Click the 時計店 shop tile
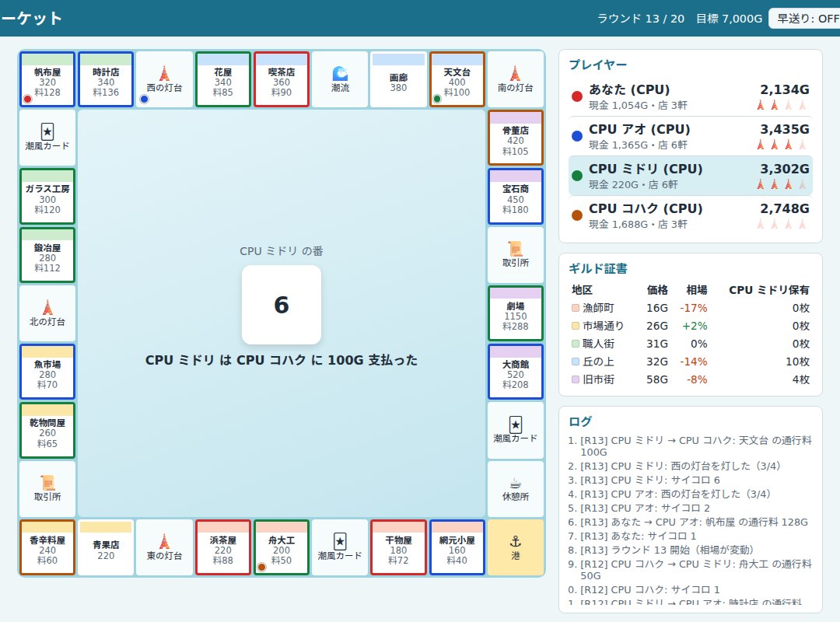The image size is (840, 622). (106, 79)
